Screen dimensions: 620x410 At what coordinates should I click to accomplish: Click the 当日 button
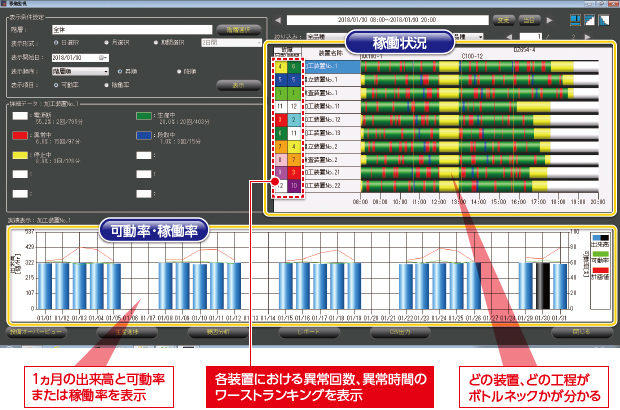(x=529, y=20)
